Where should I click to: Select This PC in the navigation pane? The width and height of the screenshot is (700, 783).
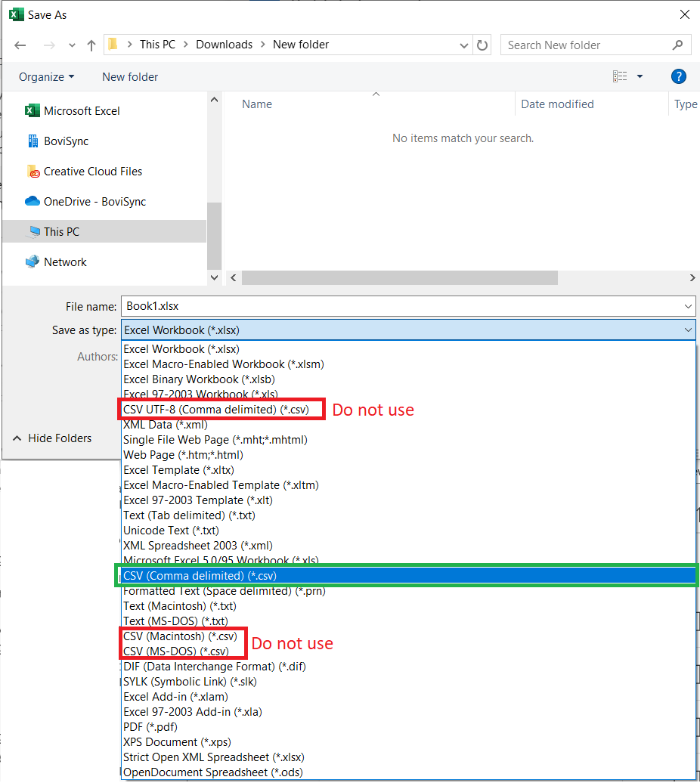coord(104,232)
